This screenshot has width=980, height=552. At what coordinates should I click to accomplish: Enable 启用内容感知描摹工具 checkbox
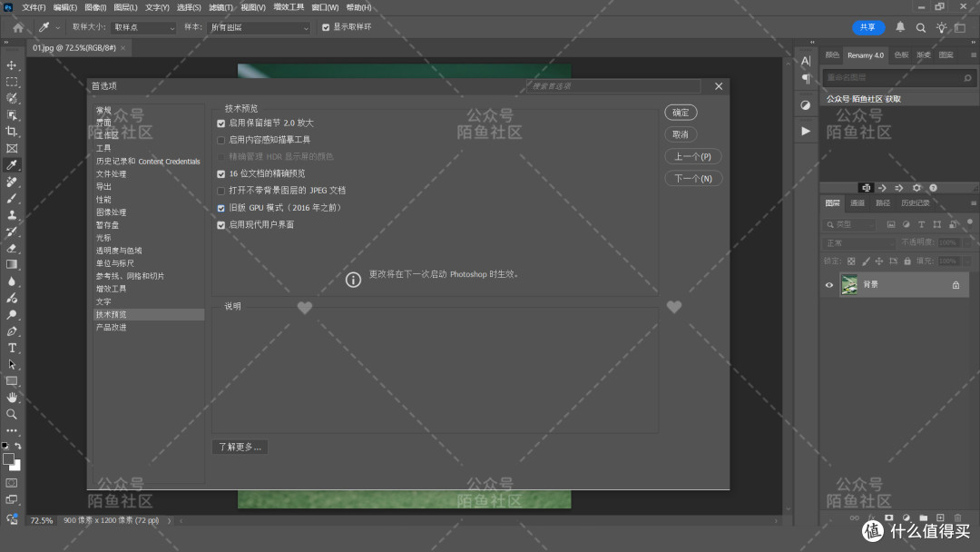(220, 140)
